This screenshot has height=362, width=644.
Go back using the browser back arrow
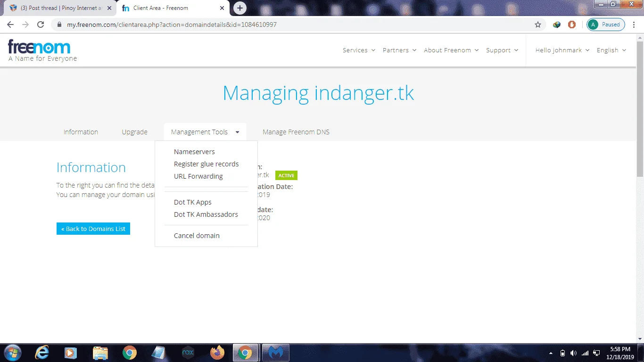10,25
